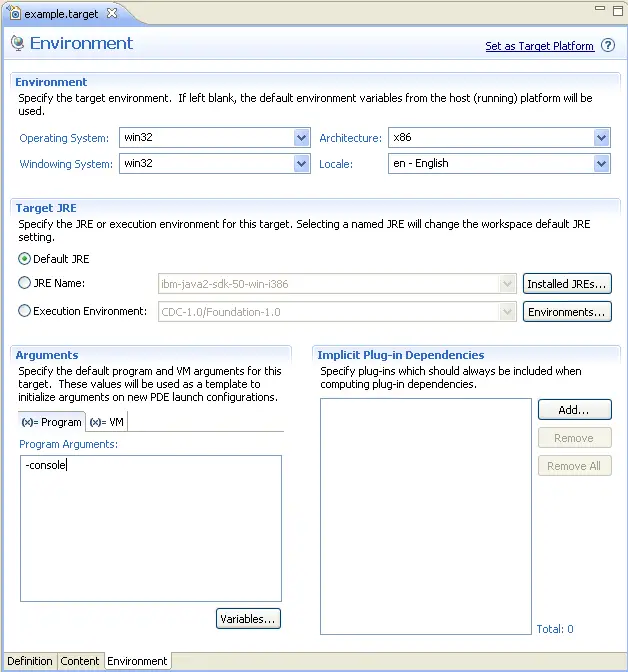Open the Definition tab
Viewport: 628px width, 672px height.
29,661
